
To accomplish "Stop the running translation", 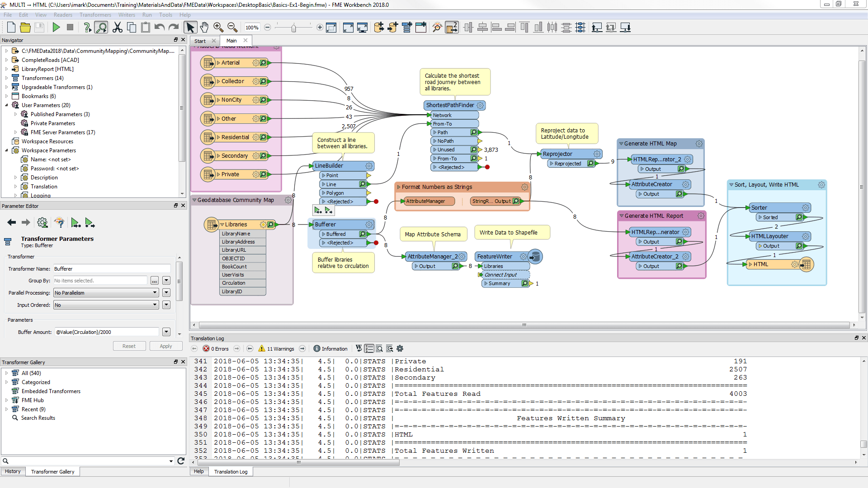I will (70, 27).
